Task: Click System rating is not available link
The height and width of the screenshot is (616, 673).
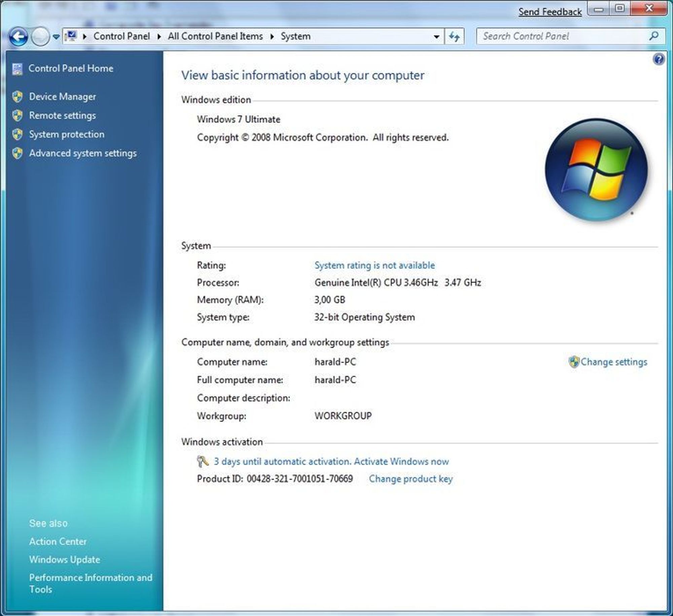Action: point(375,265)
